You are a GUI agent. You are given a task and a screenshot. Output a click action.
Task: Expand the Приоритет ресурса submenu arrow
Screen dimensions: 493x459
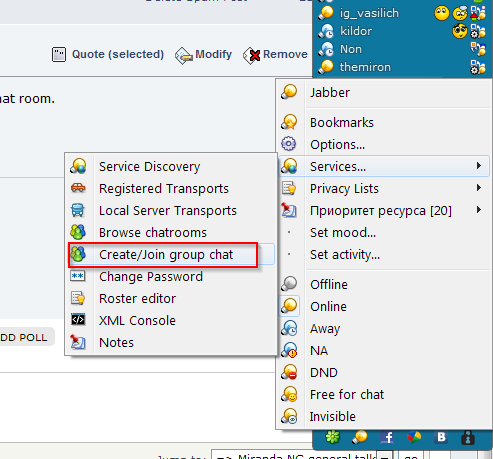tap(479, 210)
